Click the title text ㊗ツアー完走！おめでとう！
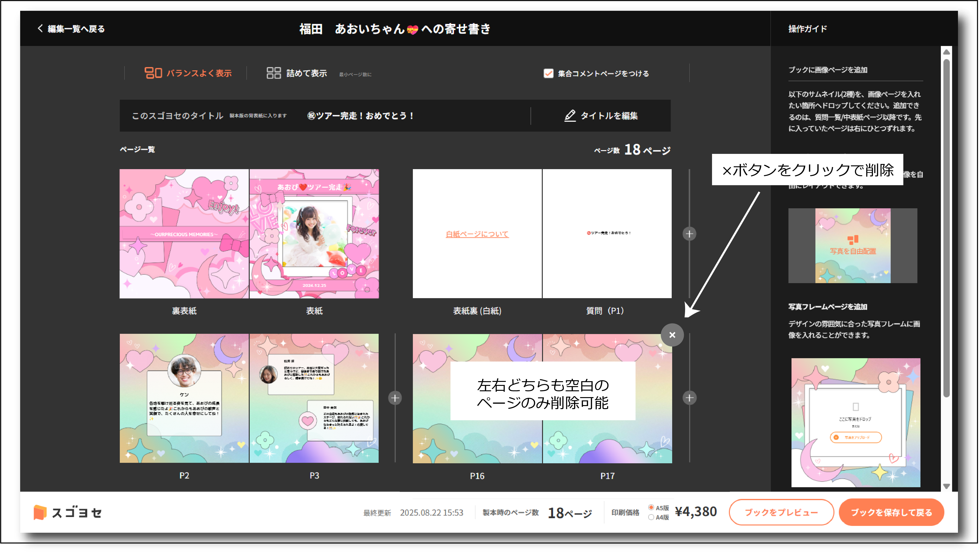 361,116
